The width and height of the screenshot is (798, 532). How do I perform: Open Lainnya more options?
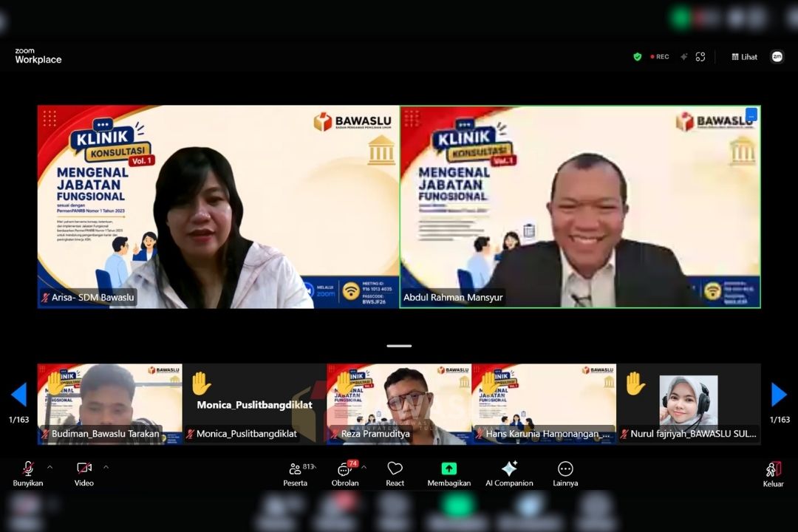565,474
